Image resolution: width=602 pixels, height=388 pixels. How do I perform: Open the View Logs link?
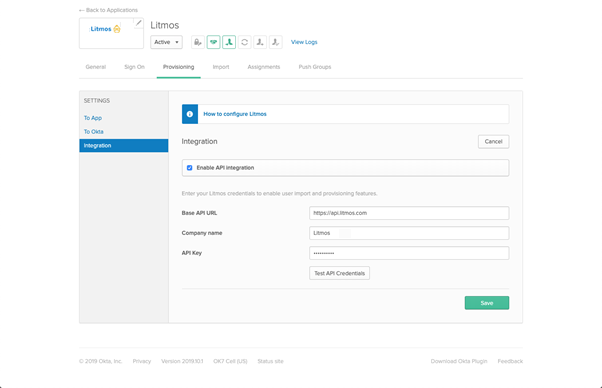(304, 42)
